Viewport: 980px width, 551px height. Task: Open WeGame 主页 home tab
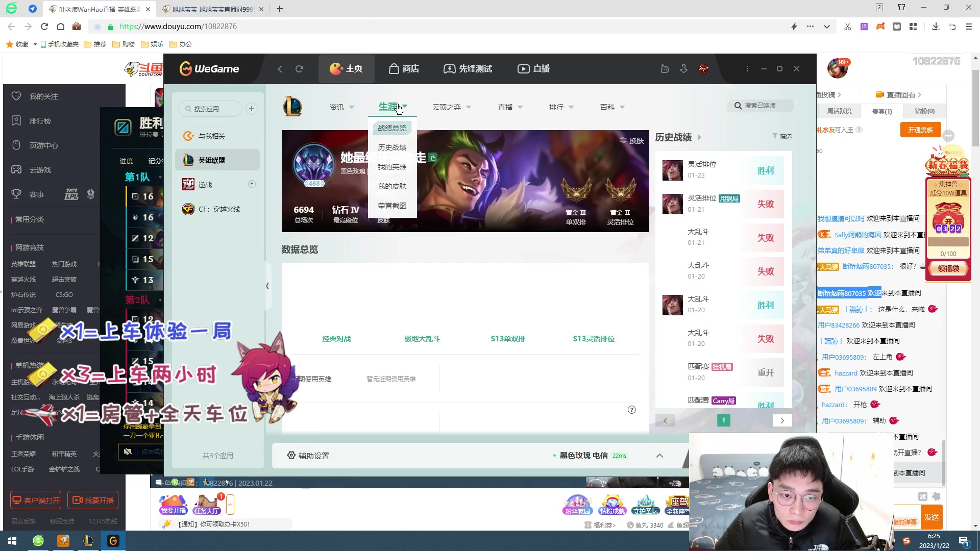(x=346, y=69)
